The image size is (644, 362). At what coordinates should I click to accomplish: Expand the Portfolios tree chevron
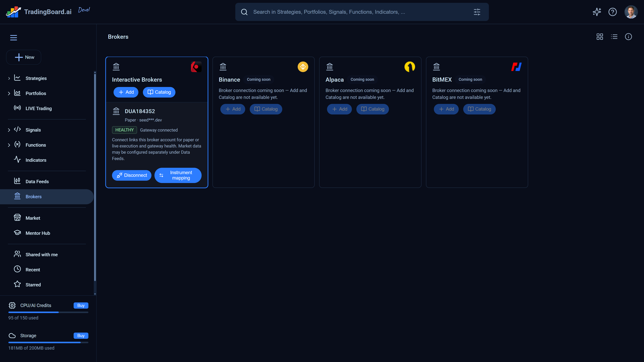(9, 94)
